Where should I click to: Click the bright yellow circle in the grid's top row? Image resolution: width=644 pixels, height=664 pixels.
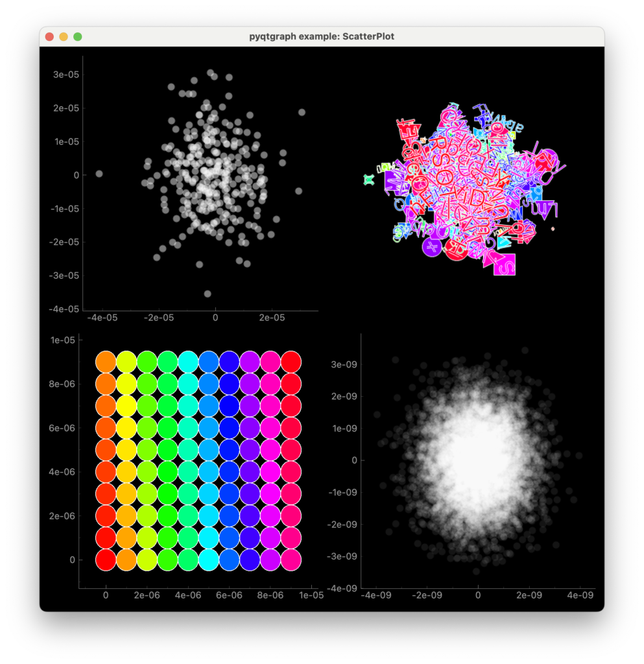(x=126, y=362)
